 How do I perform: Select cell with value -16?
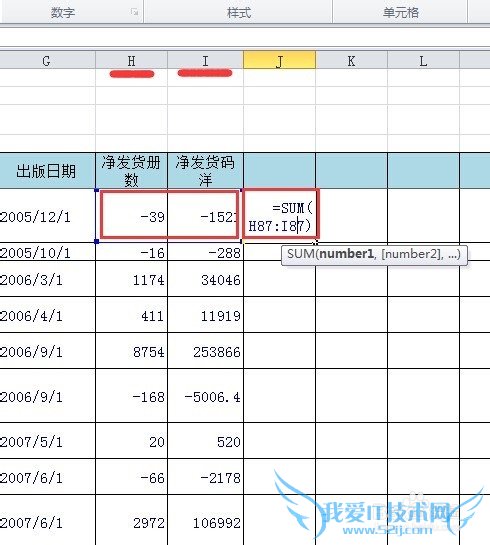[132, 252]
